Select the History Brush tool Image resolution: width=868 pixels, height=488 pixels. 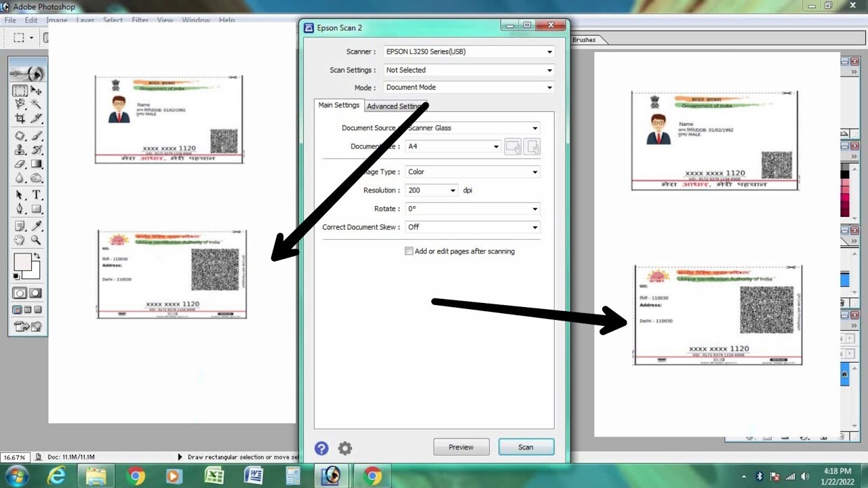coord(36,150)
